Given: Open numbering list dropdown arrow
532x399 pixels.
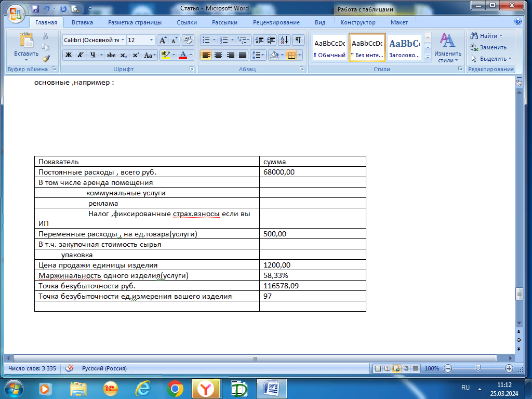Looking at the screenshot, I should pyautogui.click(x=232, y=40).
